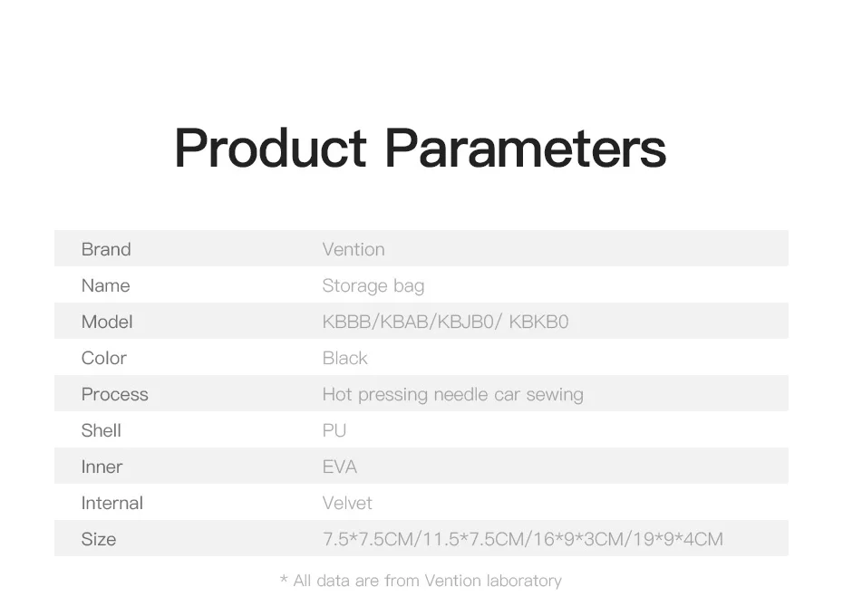Select the Shell label

(102, 430)
